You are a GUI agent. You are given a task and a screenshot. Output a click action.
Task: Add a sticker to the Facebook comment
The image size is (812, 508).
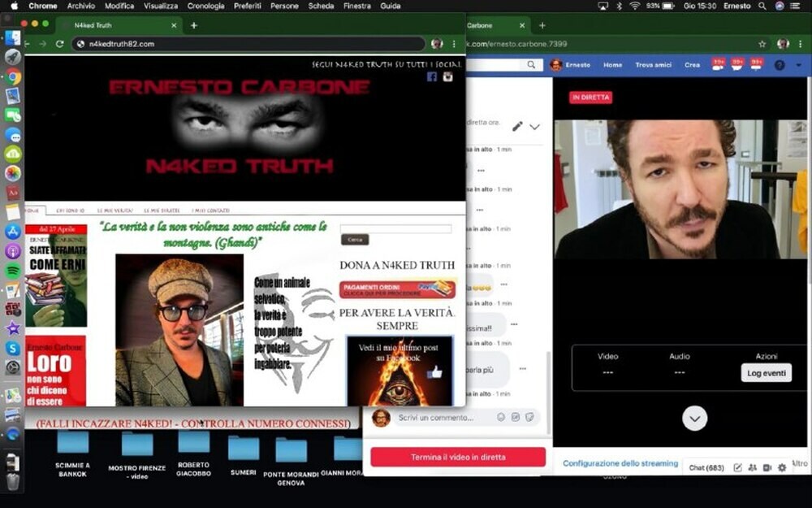[529, 417]
